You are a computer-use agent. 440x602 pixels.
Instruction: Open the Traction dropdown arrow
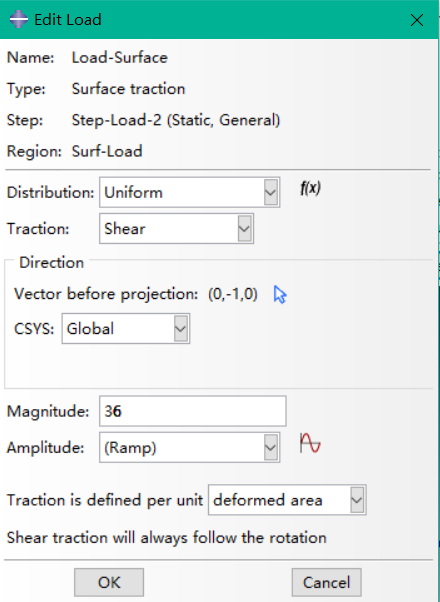pyautogui.click(x=245, y=228)
